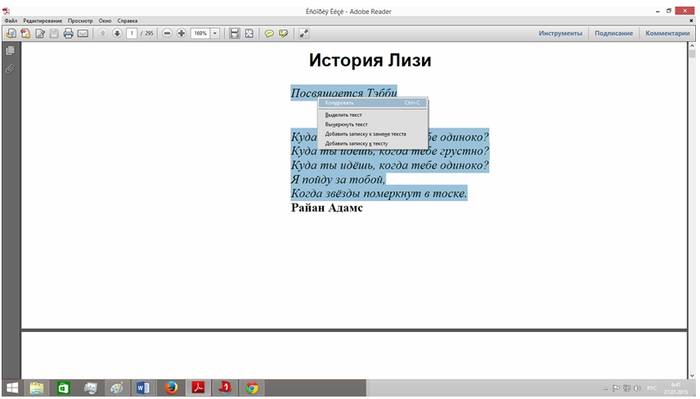Click the Print document icon
This screenshot has width=700, height=399.
coord(68,33)
